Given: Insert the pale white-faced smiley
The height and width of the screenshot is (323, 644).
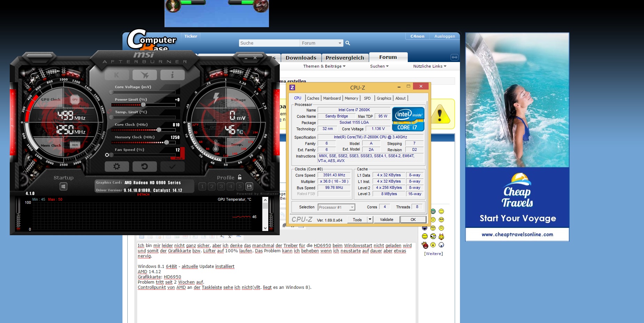Looking at the screenshot, I should click(x=441, y=245).
